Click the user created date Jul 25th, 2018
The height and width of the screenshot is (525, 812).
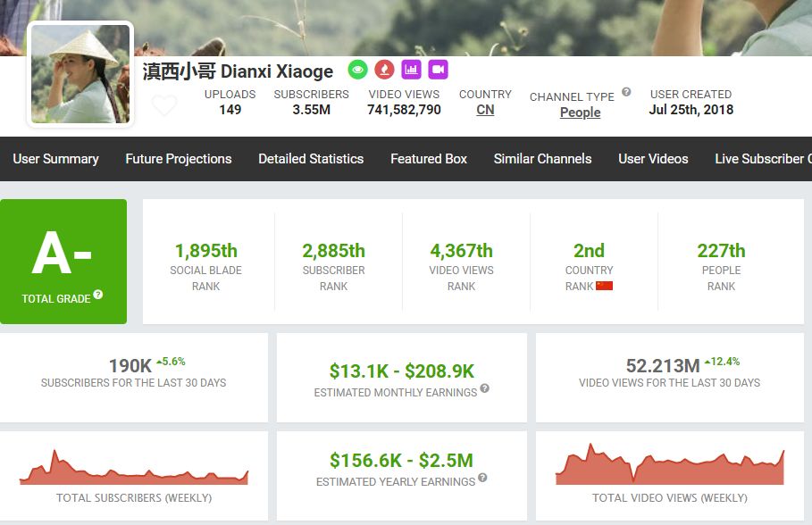[691, 110]
